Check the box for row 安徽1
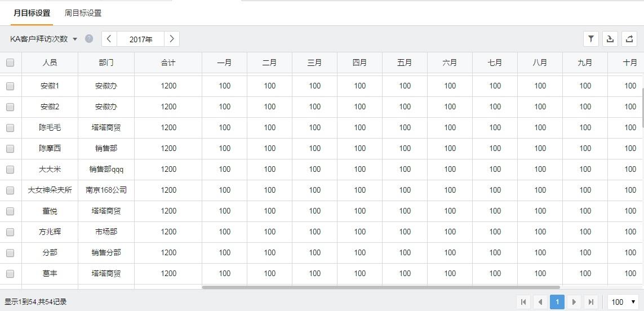The width and height of the screenshot is (644, 311). (10, 86)
